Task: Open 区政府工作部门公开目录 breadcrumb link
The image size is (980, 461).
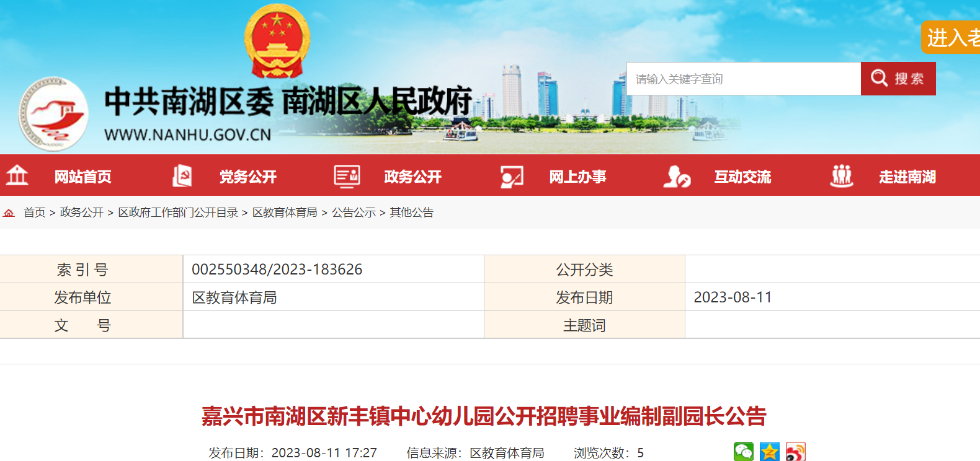Action: 178,213
